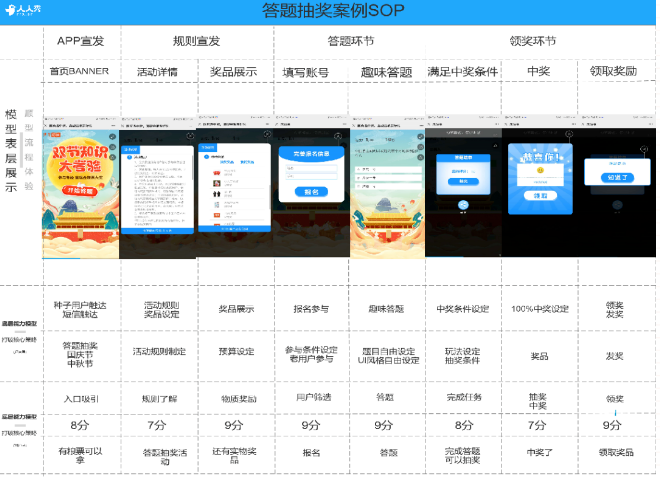Tap the 开始答题 button on the banner phone
660x477 pixels.
(x=80, y=191)
